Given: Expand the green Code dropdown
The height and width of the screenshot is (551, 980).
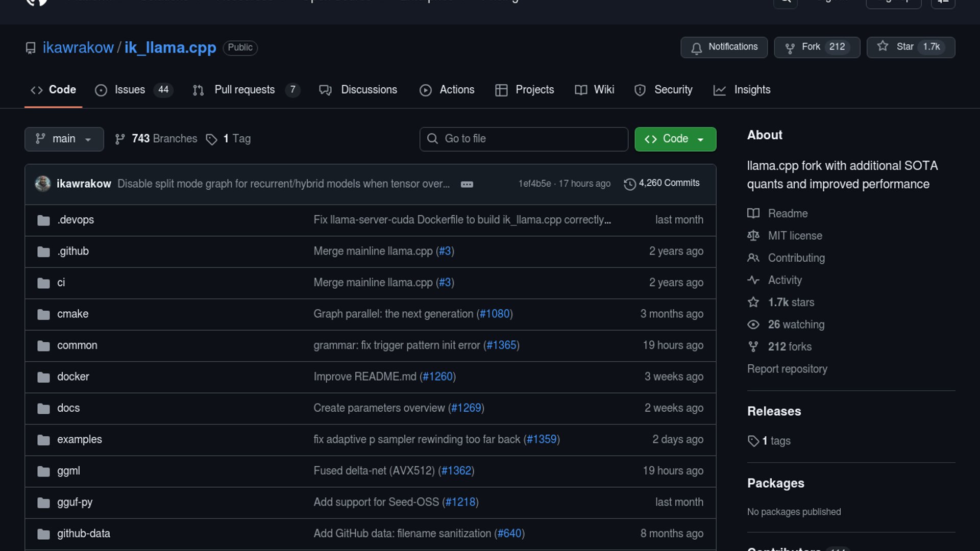Looking at the screenshot, I should pos(675,139).
